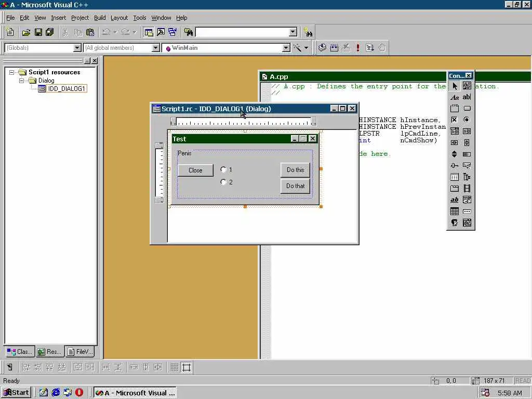The width and height of the screenshot is (532, 399).
Task: Open the WinMain function dropdown
Action: point(286,48)
